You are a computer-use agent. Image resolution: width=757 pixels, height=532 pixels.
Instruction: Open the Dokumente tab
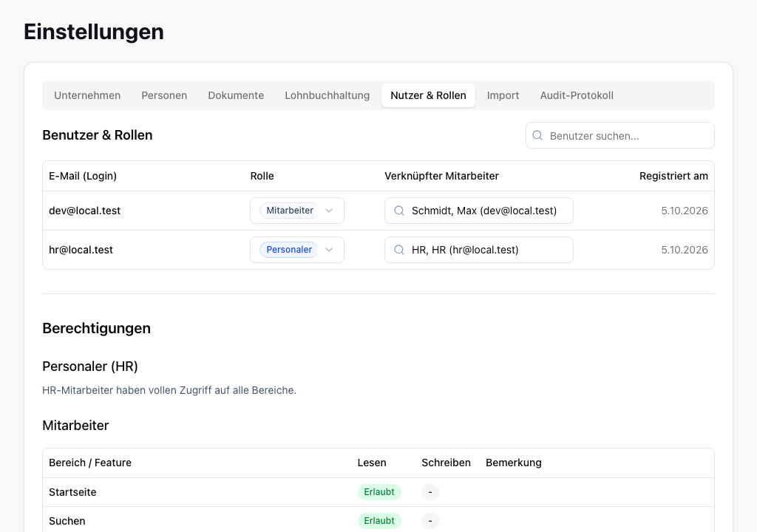(x=236, y=95)
